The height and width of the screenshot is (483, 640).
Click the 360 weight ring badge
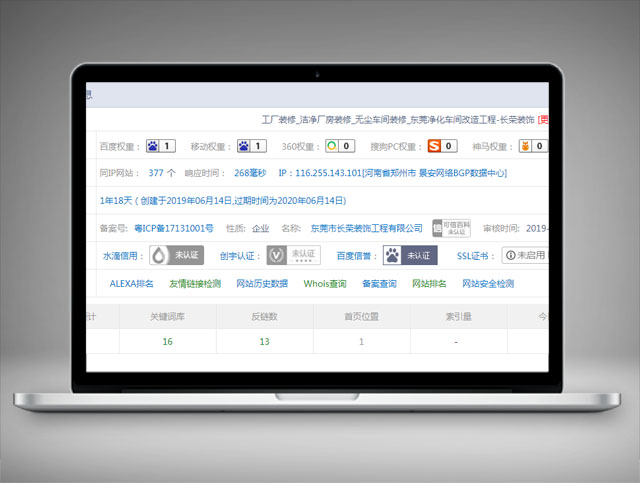pos(340,146)
